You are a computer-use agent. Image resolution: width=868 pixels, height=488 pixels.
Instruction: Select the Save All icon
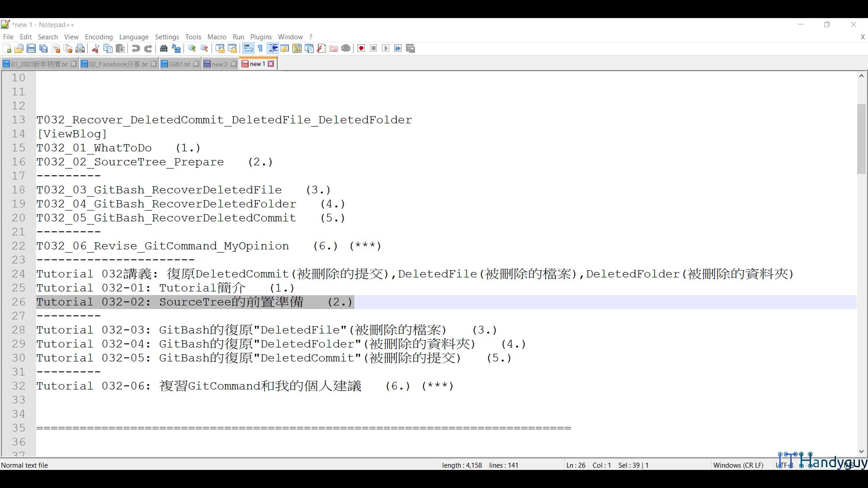point(43,48)
